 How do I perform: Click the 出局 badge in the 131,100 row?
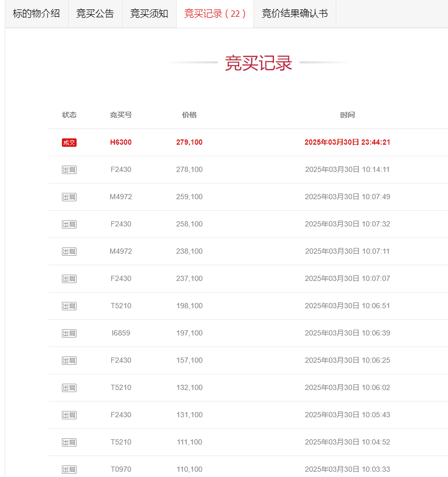69,415
